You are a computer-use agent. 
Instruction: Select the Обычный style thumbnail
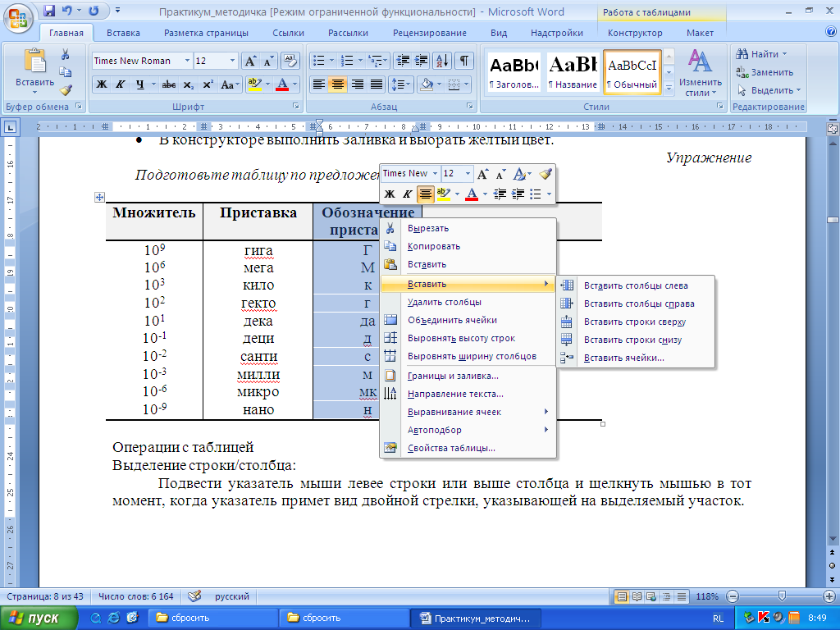coord(632,73)
